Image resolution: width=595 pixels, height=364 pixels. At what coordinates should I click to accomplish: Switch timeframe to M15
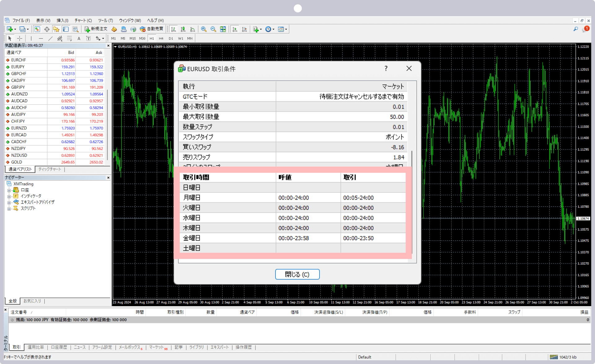coord(133,38)
